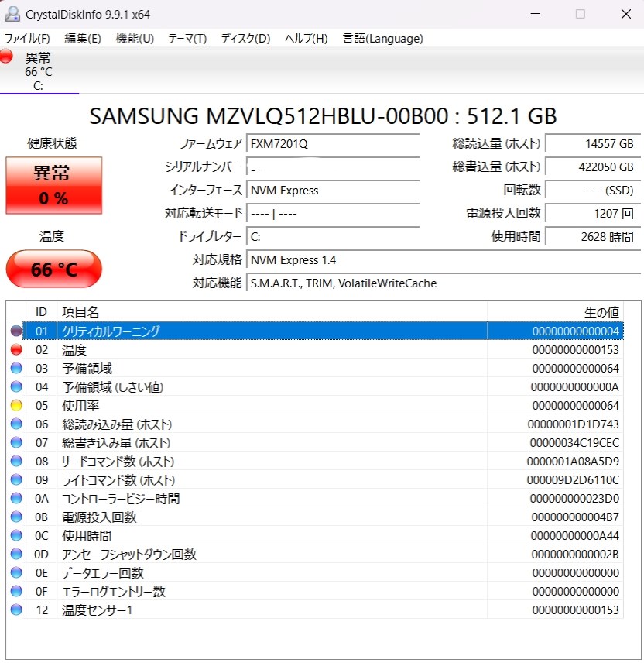The height and width of the screenshot is (663, 644).
Task: Click the blue dot for 温度センサー1 row
Action: click(x=16, y=610)
